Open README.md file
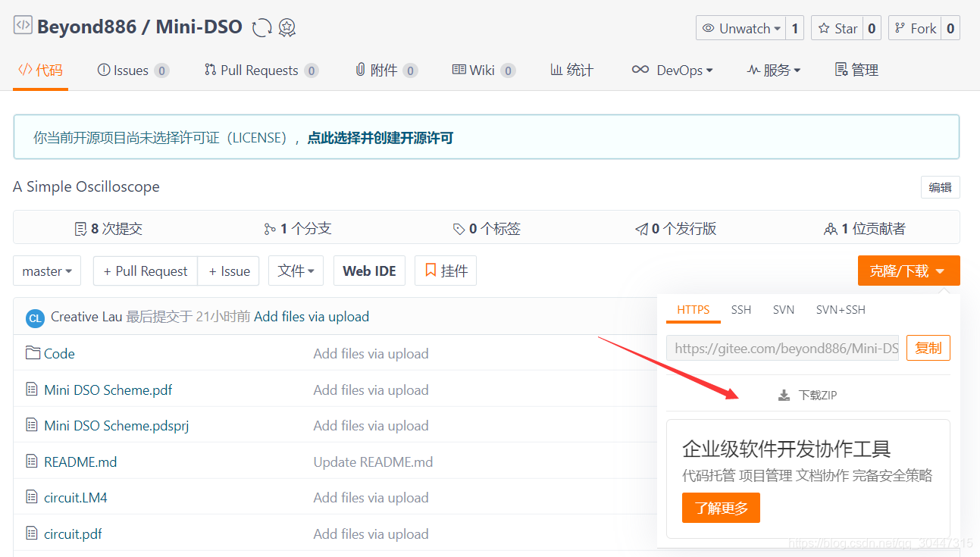980x557 pixels. 80,462
